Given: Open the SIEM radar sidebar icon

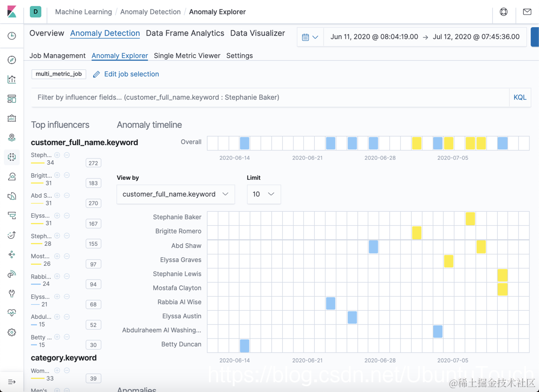Looking at the screenshot, I should (x=12, y=274).
